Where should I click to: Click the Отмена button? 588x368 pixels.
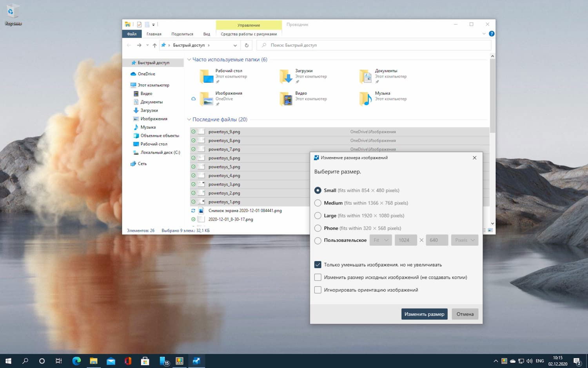click(x=465, y=314)
